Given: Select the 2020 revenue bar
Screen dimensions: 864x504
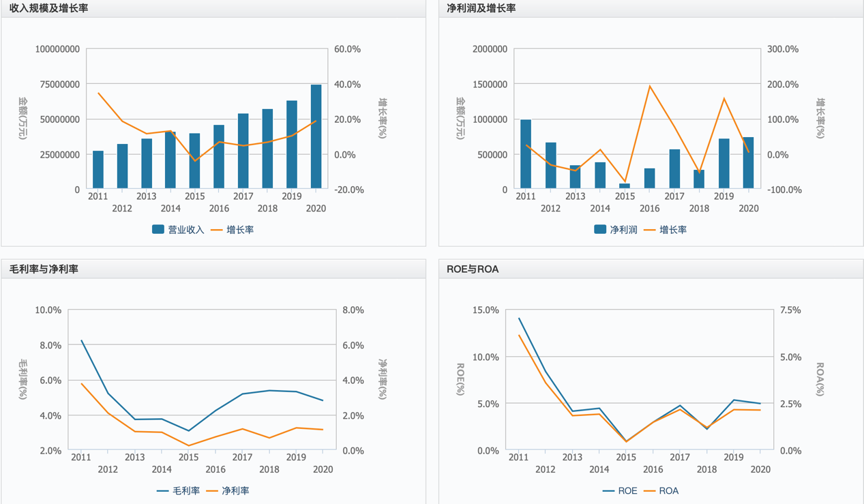Looking at the screenshot, I should (316, 136).
